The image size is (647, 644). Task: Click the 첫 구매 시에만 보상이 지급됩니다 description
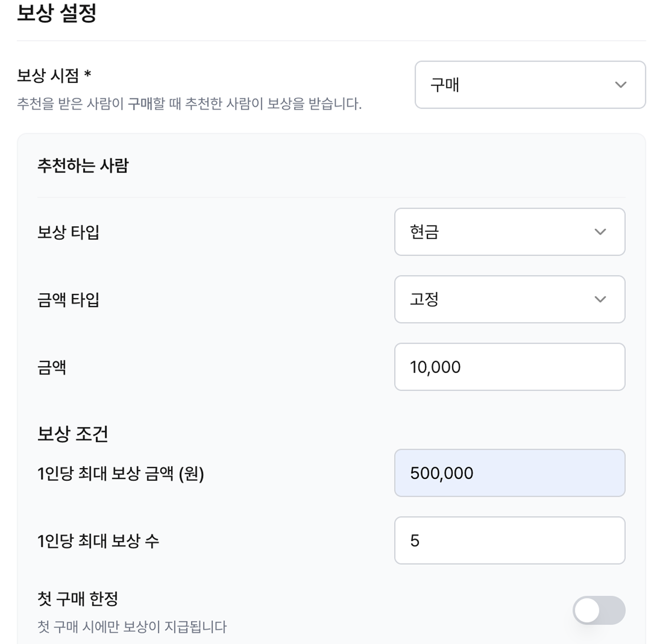132,627
